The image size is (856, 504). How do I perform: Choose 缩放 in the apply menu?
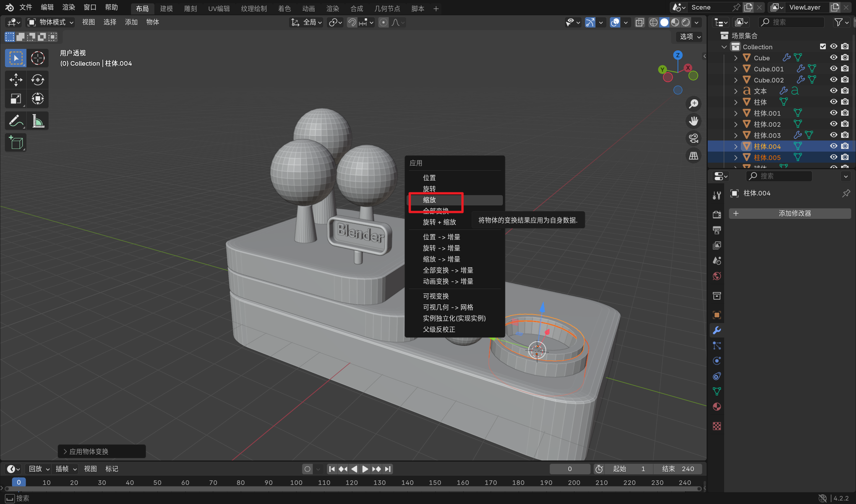(x=430, y=200)
